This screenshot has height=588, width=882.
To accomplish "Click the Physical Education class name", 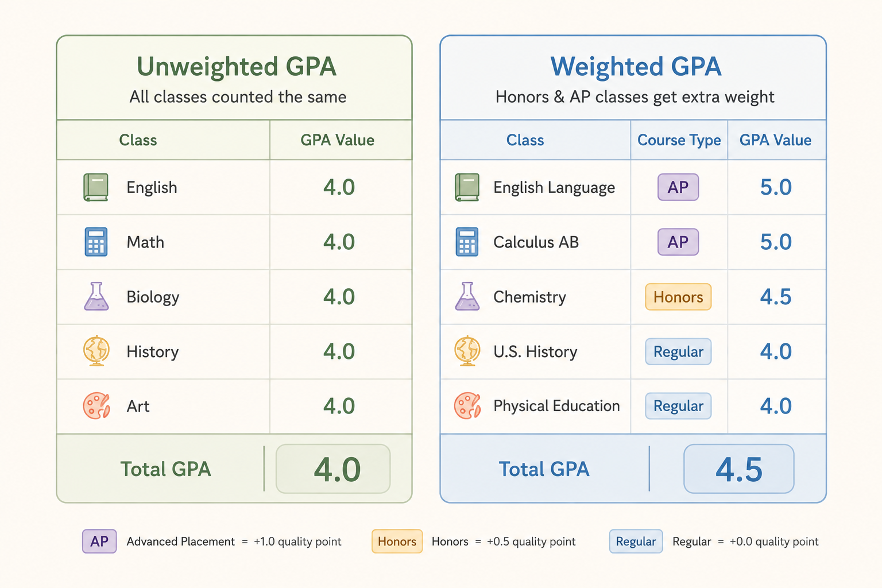I will (556, 407).
